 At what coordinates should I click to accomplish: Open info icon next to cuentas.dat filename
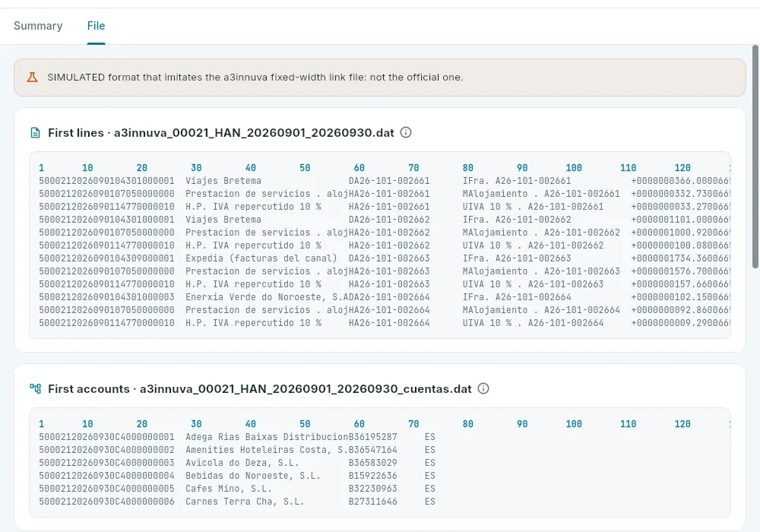click(x=483, y=388)
